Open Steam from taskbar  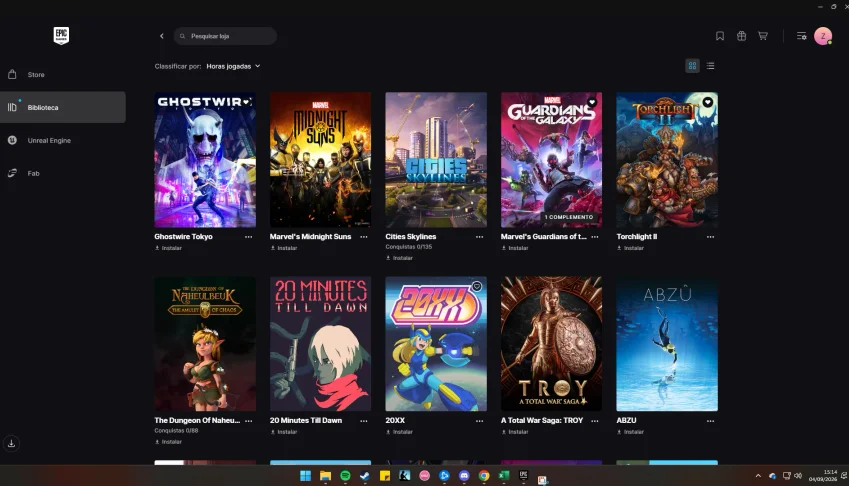tap(365, 476)
